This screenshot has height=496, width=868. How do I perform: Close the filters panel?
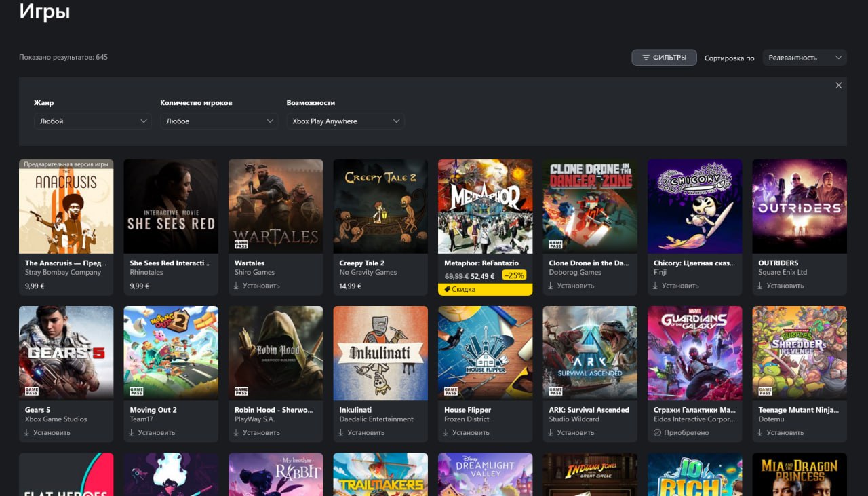point(839,85)
